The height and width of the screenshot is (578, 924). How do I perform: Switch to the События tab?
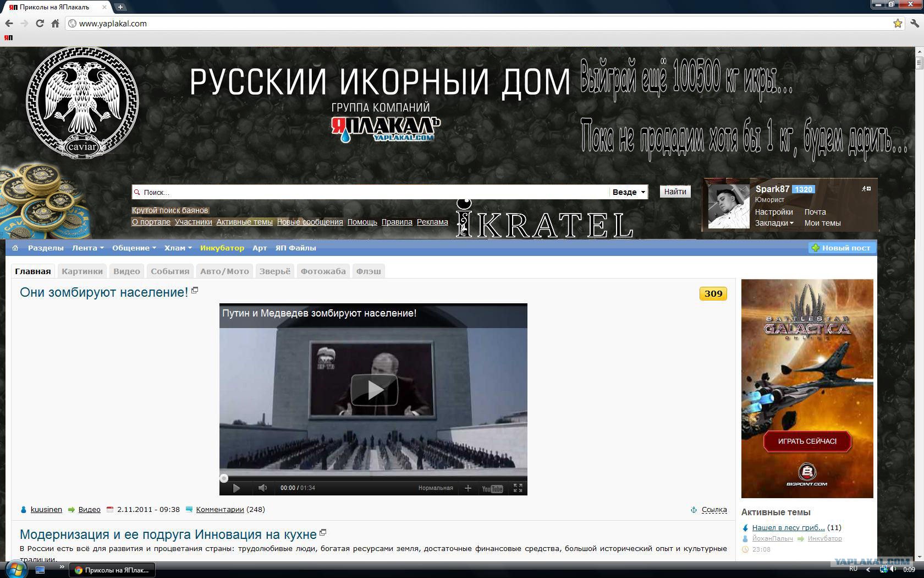pyautogui.click(x=170, y=271)
